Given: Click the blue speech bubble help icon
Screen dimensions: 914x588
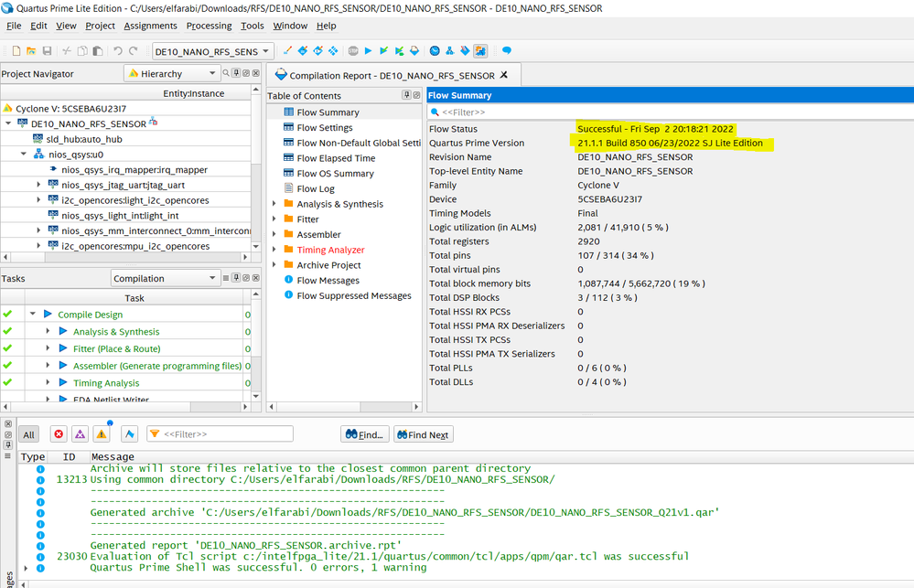Looking at the screenshot, I should 506,51.
